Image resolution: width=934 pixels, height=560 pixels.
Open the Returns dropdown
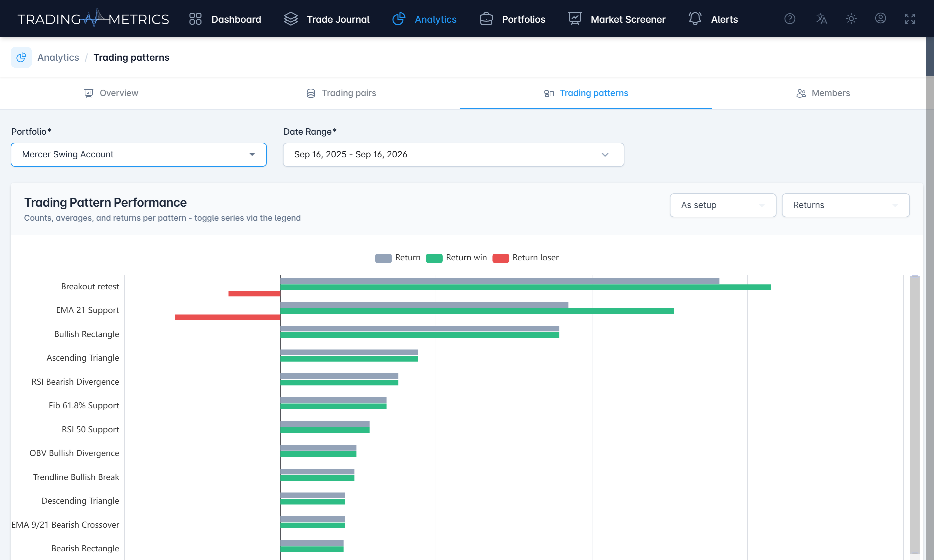pos(845,205)
